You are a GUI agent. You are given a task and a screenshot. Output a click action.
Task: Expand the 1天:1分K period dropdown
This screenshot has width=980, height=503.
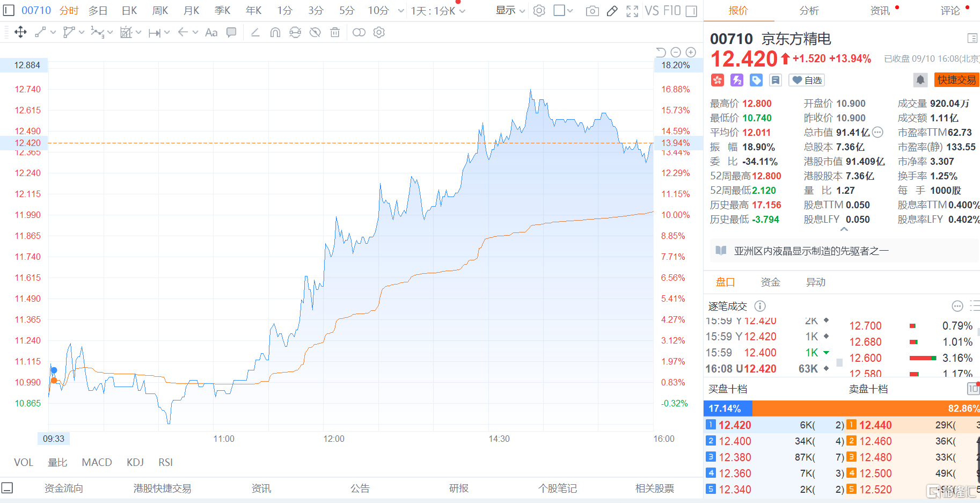[438, 11]
